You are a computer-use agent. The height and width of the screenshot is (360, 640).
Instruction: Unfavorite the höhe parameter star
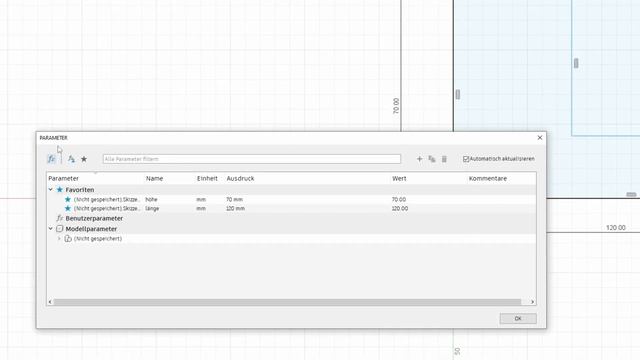68,200
